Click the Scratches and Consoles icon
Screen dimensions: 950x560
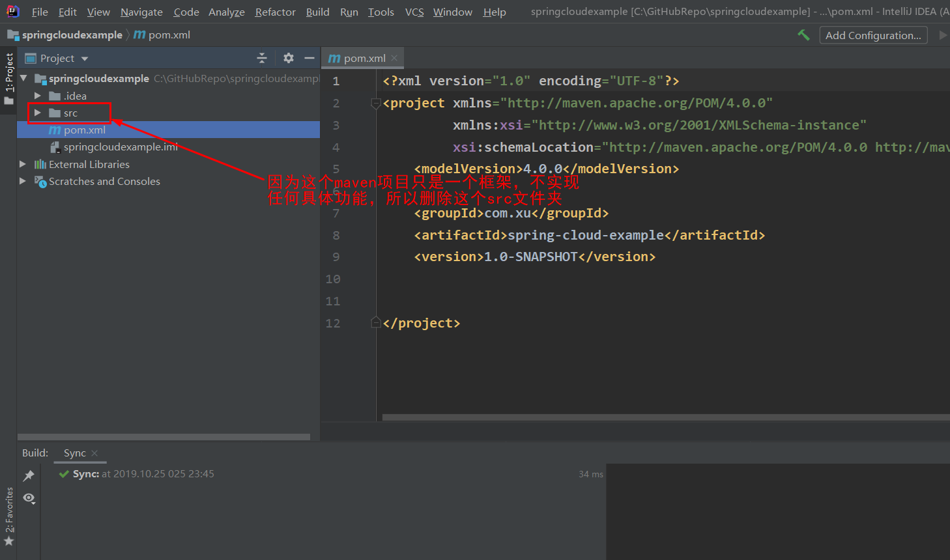(40, 181)
